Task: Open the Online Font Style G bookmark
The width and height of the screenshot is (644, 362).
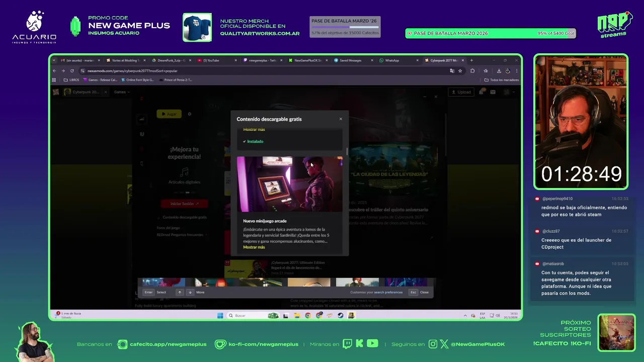Action: point(137,80)
